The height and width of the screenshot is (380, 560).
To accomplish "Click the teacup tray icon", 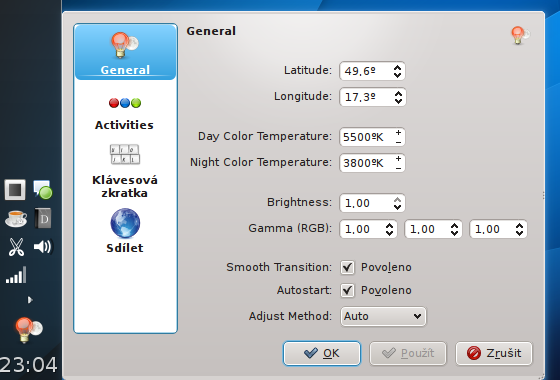I will 16,218.
